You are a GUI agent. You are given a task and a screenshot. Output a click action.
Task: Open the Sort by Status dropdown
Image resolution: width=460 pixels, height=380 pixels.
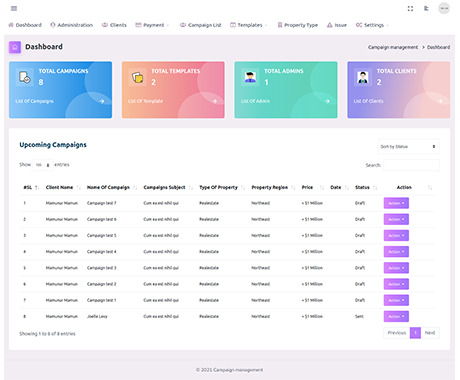pos(408,146)
